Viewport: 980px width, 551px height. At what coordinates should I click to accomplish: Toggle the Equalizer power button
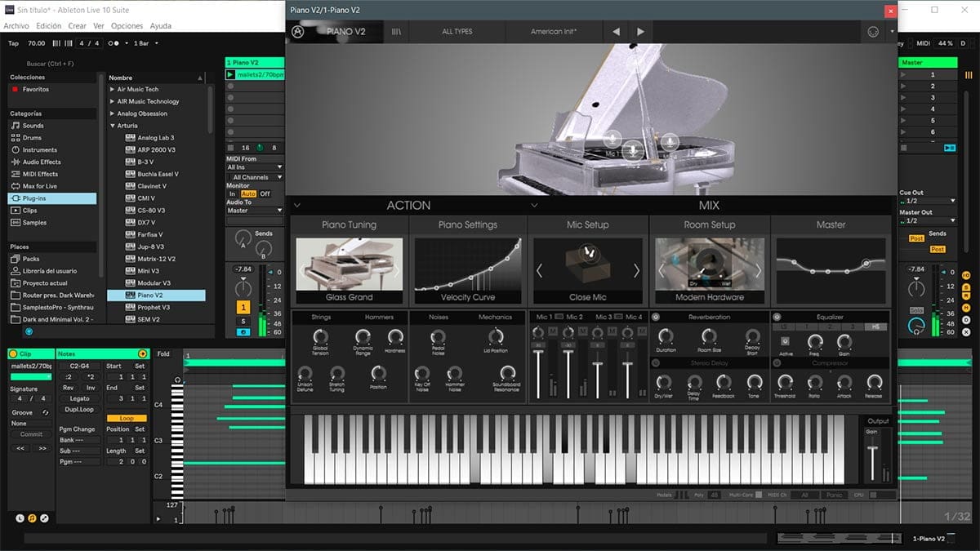[x=777, y=317]
